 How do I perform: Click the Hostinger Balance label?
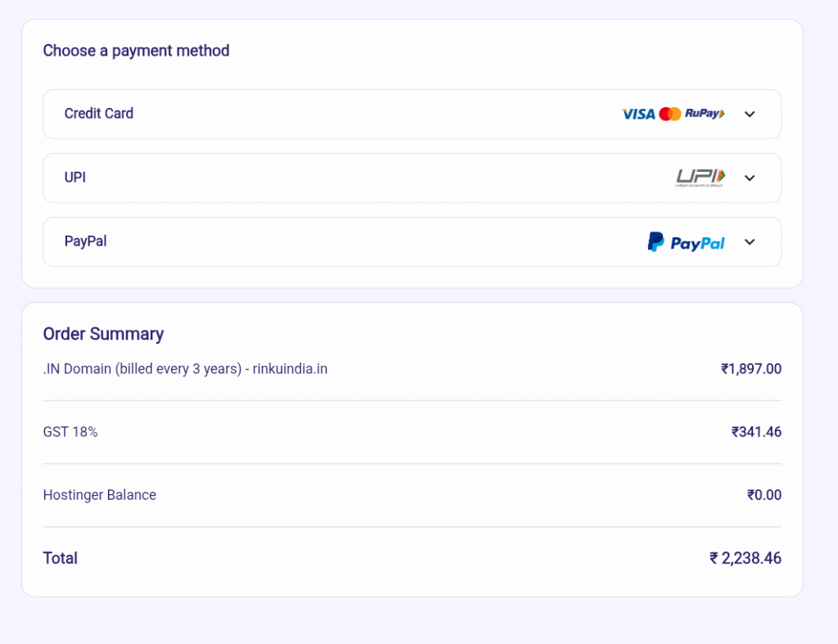coord(100,495)
